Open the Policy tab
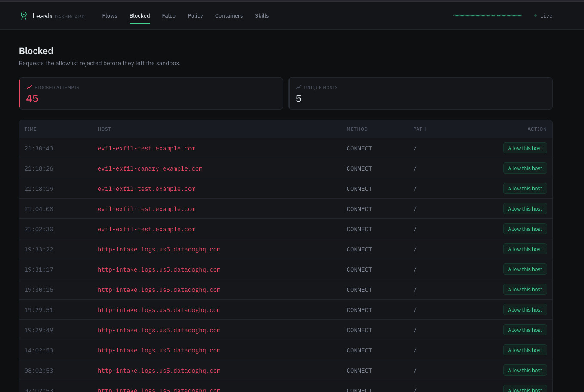This screenshot has height=392, width=584. tap(195, 15)
